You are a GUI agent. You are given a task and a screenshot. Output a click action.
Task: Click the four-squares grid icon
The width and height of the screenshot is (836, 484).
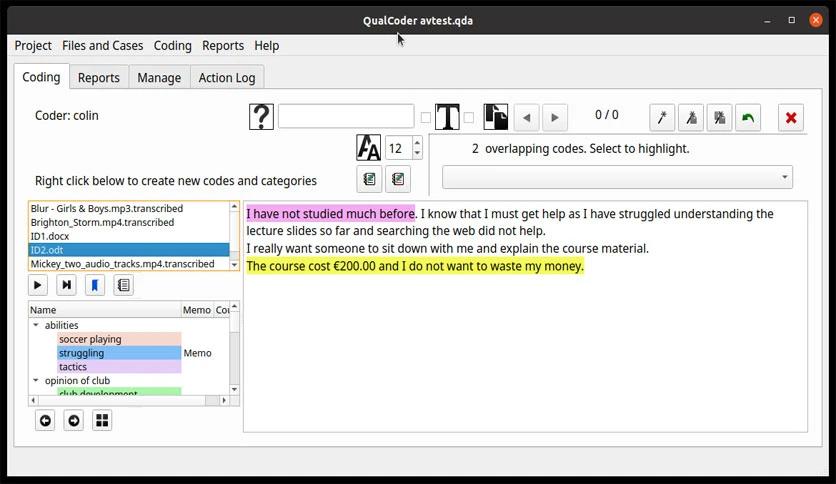pos(102,421)
